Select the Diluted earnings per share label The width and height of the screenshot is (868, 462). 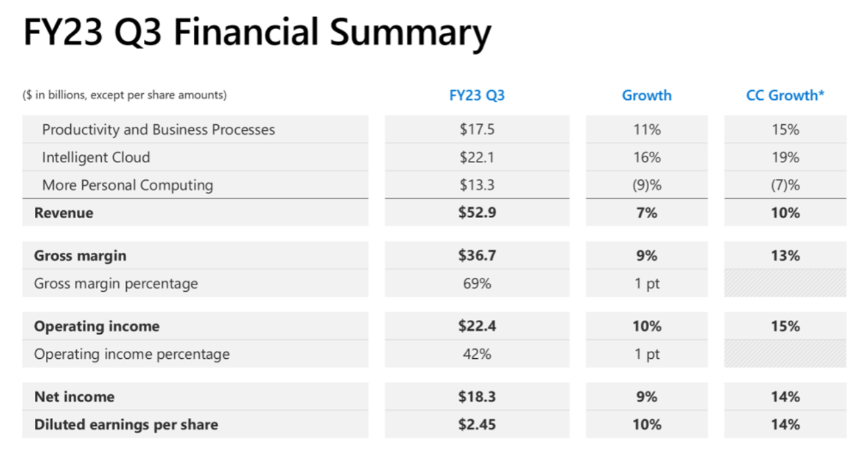click(x=126, y=425)
